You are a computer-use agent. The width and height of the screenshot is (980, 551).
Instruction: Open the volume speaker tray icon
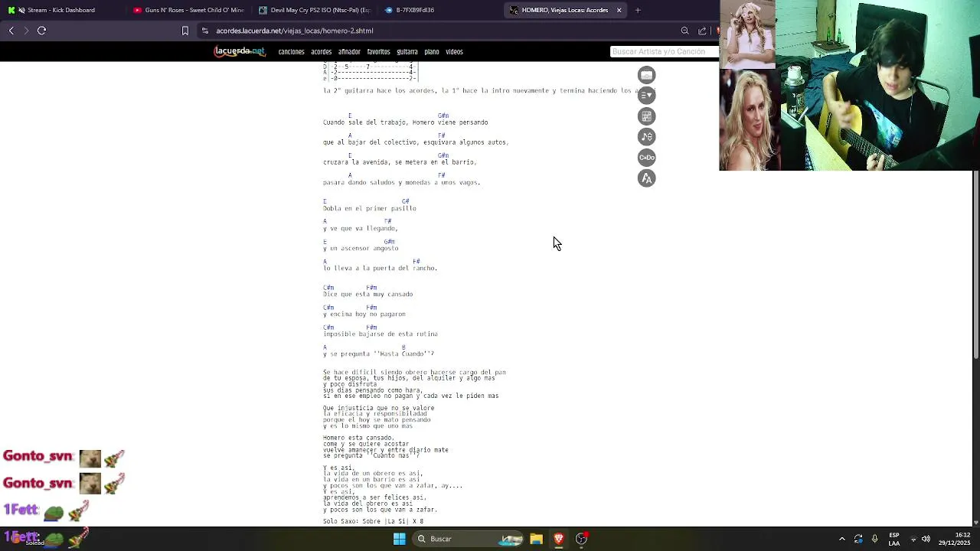point(926,539)
